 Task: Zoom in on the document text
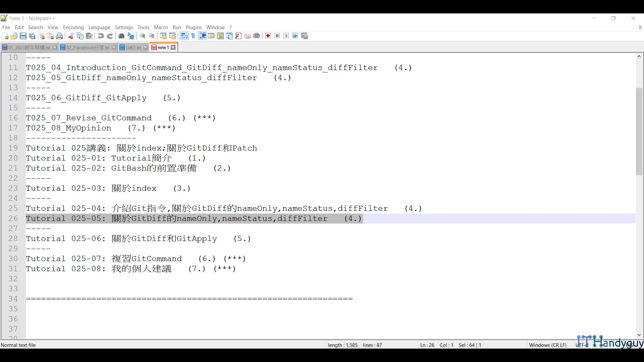(142, 36)
